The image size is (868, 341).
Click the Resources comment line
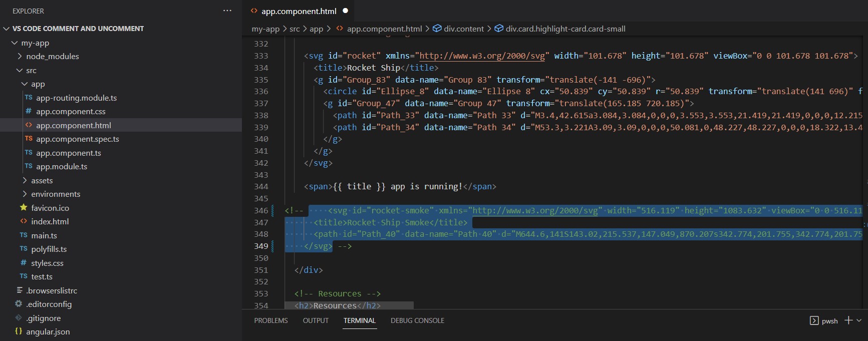[338, 293]
